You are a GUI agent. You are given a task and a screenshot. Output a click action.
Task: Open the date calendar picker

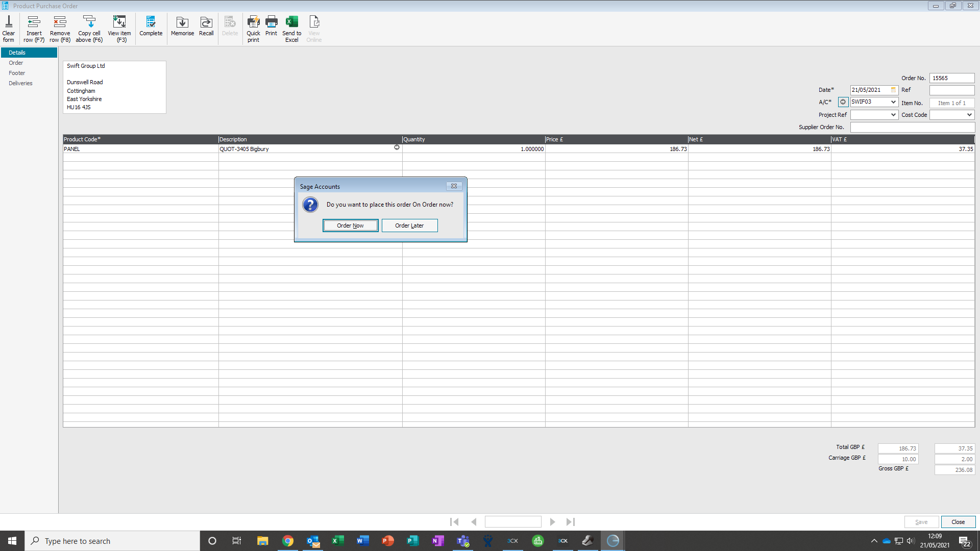point(893,90)
